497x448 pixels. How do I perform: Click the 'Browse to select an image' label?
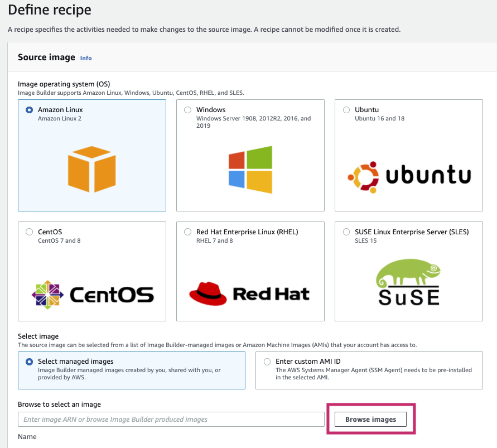click(59, 404)
